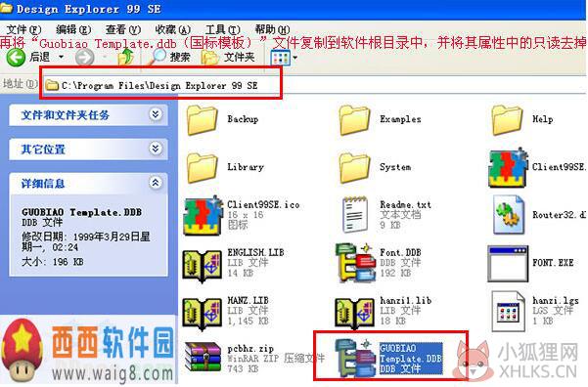Click the Client99SE.ico file name

[x=263, y=204]
